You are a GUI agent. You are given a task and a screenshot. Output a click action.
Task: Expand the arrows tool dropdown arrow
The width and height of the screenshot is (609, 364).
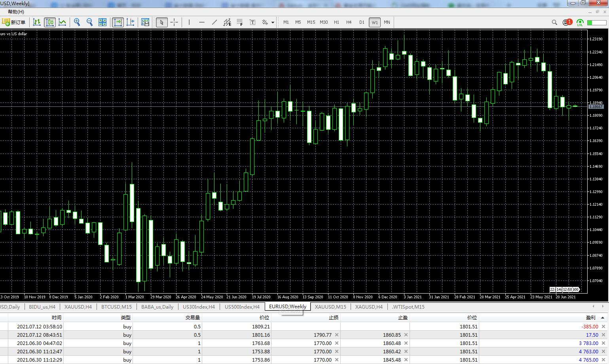(x=273, y=23)
